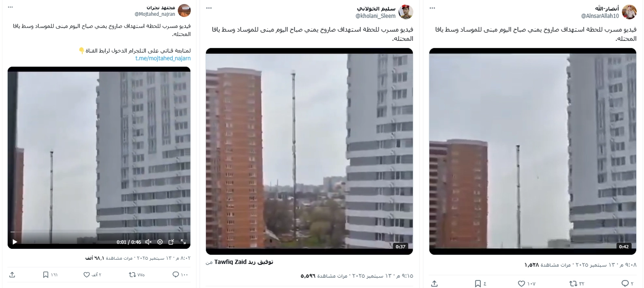The image size is (644, 288).
Task: Open the AlnsarAllah10 profile avatar
Action: tap(629, 12)
